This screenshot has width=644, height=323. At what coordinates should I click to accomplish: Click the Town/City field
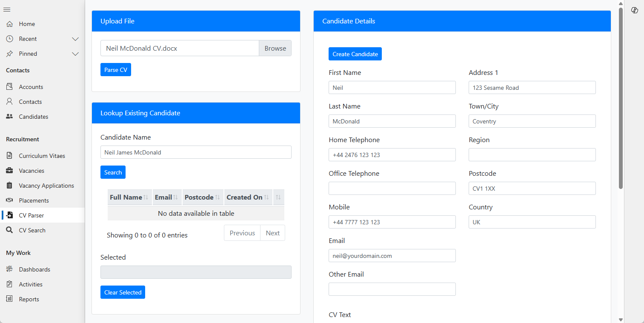[x=532, y=121]
